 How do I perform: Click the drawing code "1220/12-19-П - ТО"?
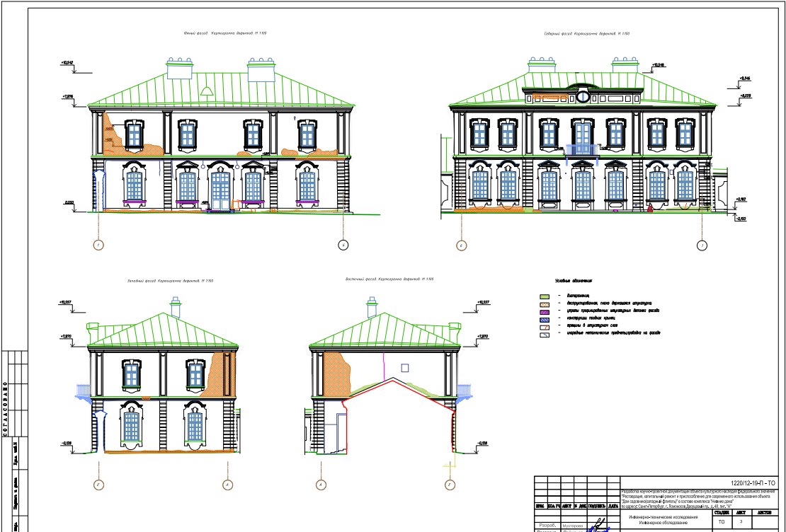753,483
